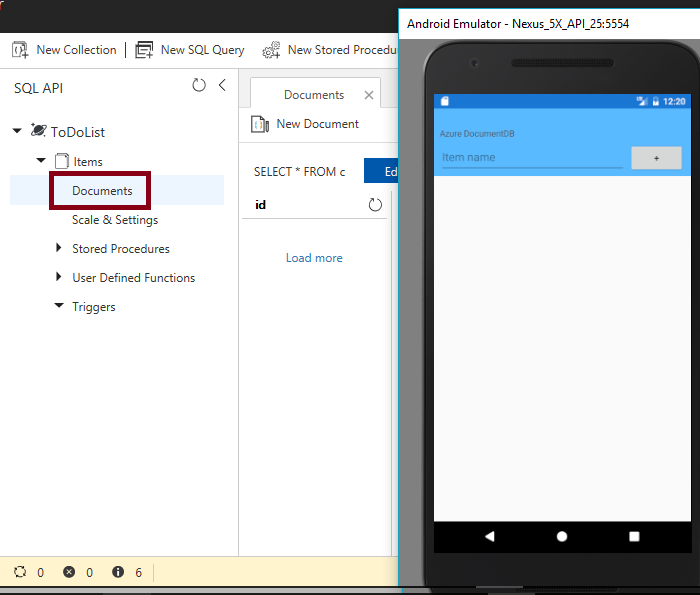This screenshot has width=700, height=595.
Task: Click the ToDoList database planet icon
Action: [x=38, y=130]
